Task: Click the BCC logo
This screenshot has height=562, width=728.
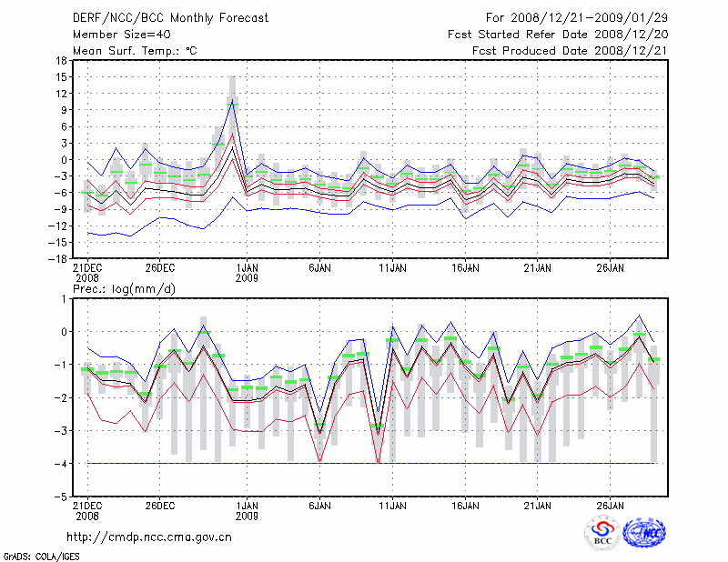Action: click(x=602, y=533)
